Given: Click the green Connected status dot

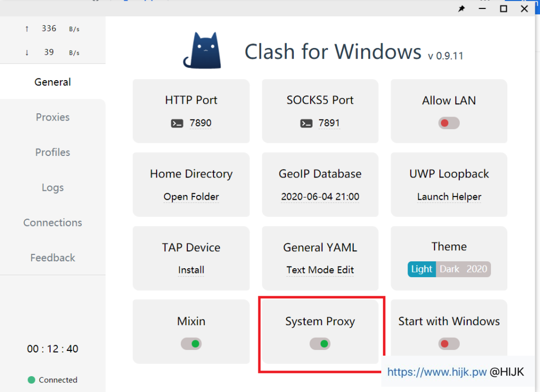Looking at the screenshot, I should coord(31,380).
